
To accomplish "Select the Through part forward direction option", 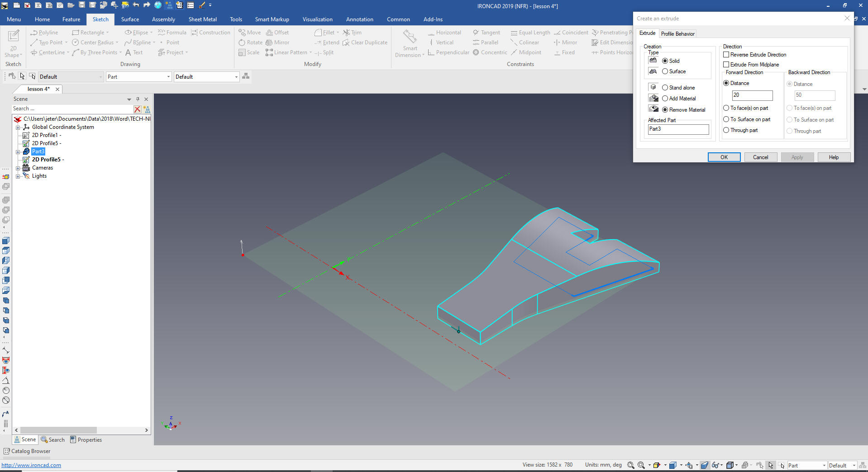I will pyautogui.click(x=726, y=130).
